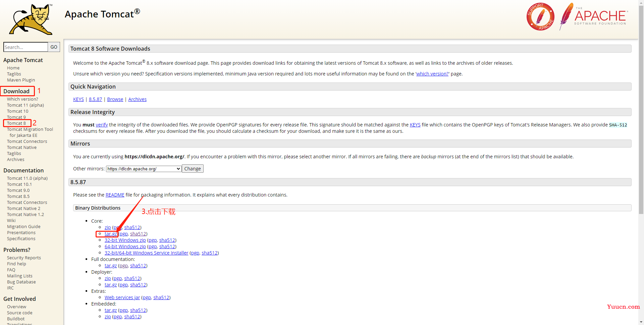Open the Find help link
The image size is (644, 325).
(x=16, y=264)
